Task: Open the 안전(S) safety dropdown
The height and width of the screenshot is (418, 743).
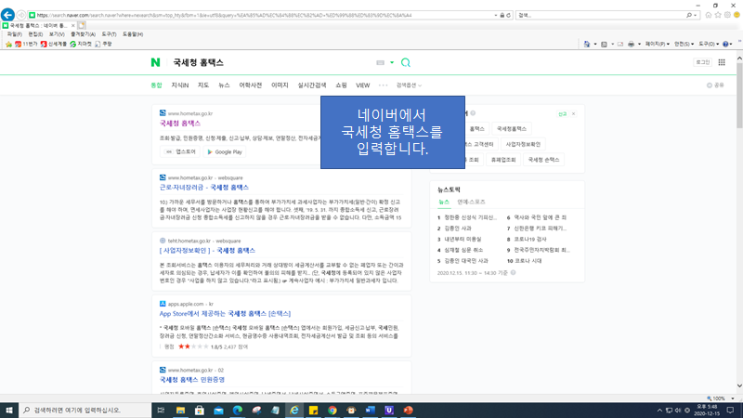Action: click(684, 44)
